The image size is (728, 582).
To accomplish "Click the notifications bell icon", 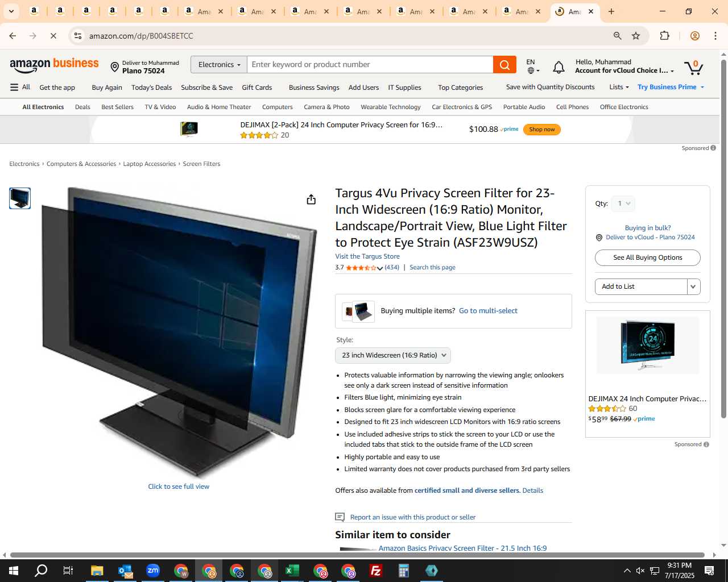I will tap(559, 68).
